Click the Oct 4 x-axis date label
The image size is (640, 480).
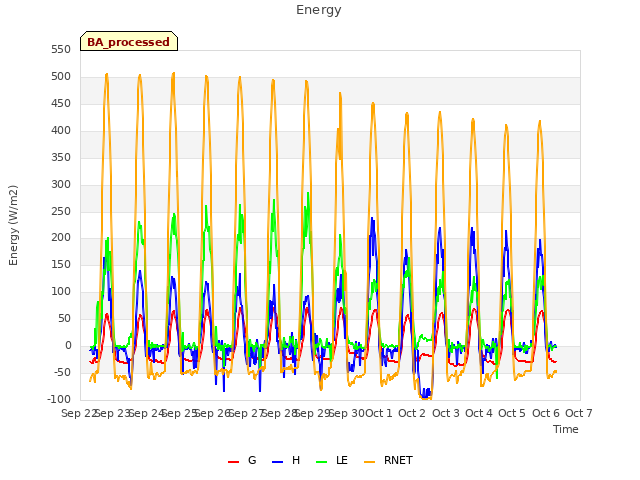tap(479, 413)
